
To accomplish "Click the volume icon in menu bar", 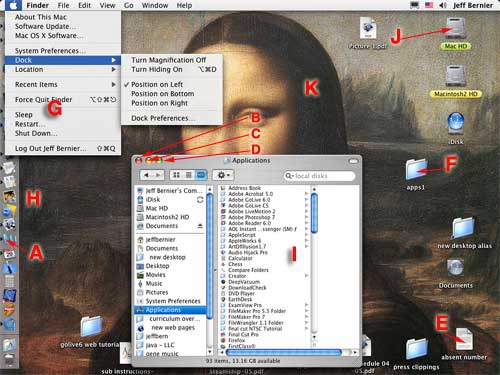I will click(x=443, y=5).
